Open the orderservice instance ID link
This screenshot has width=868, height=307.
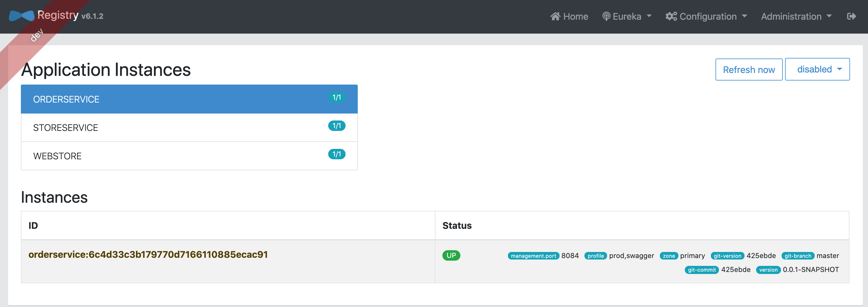148,255
